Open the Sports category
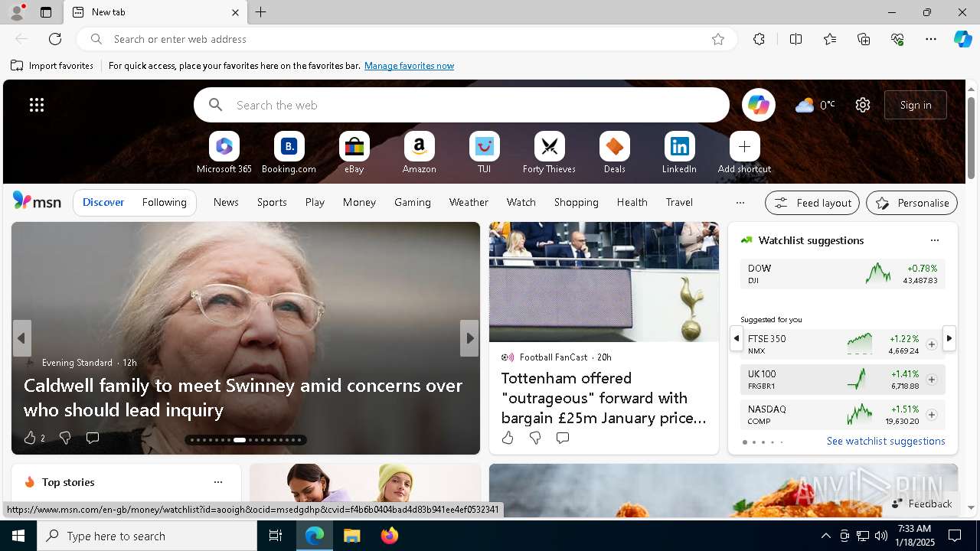This screenshot has width=980, height=551. tap(272, 202)
